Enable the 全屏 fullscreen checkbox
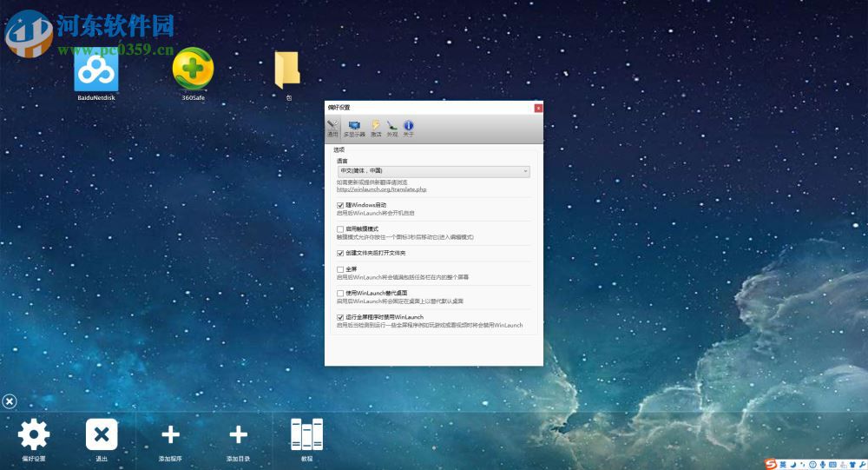 (340, 269)
